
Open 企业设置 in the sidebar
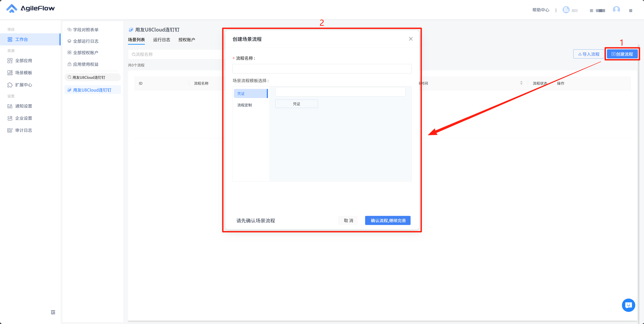coord(24,118)
